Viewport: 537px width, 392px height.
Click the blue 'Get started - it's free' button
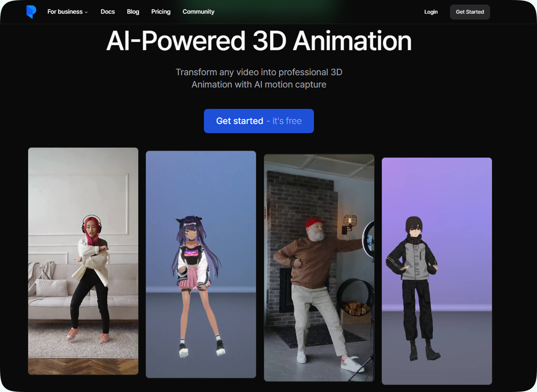(x=259, y=121)
